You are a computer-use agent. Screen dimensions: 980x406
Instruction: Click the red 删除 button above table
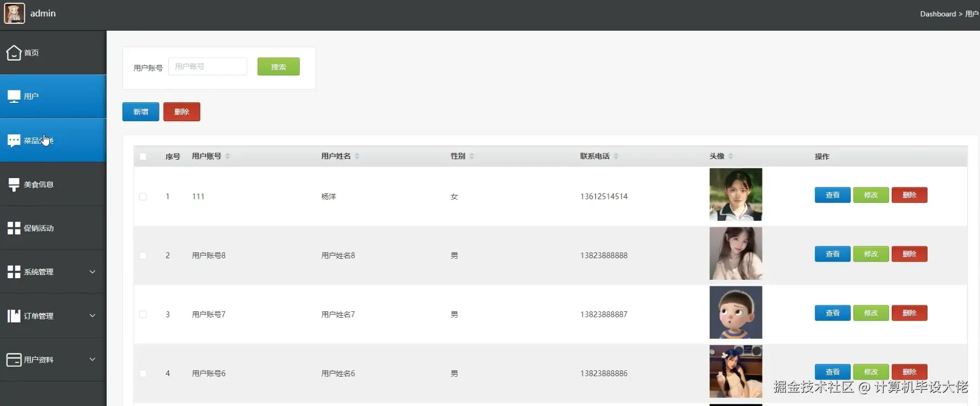(x=182, y=112)
